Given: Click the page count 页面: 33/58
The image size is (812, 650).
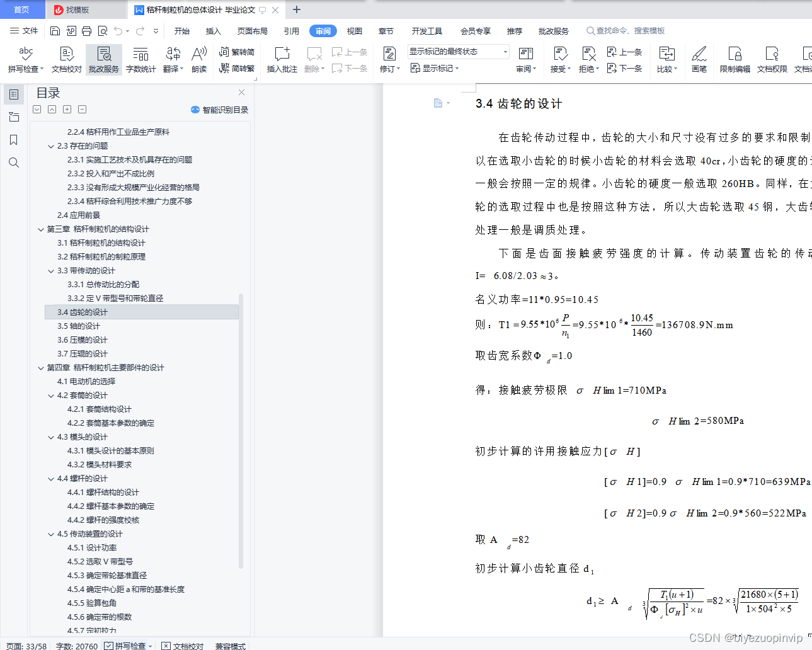Looking at the screenshot, I should point(26,646).
